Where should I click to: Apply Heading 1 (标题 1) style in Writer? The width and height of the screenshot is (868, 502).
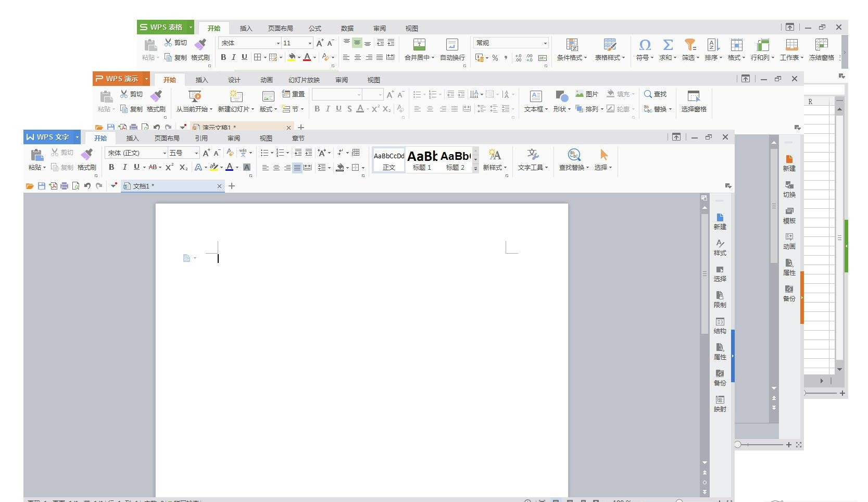[x=422, y=160]
